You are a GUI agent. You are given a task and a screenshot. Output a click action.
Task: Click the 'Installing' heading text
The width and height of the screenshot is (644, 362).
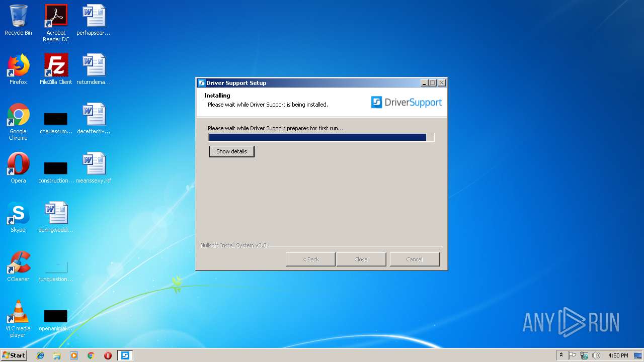[217, 96]
